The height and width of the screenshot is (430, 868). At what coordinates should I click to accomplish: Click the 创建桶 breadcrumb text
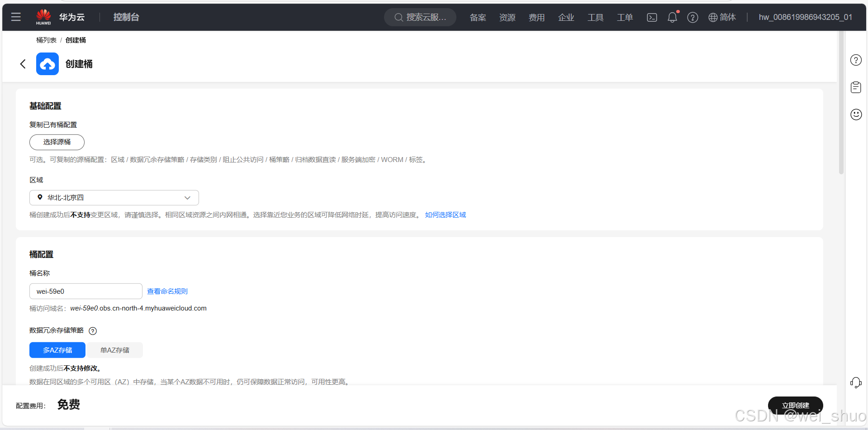click(x=76, y=40)
